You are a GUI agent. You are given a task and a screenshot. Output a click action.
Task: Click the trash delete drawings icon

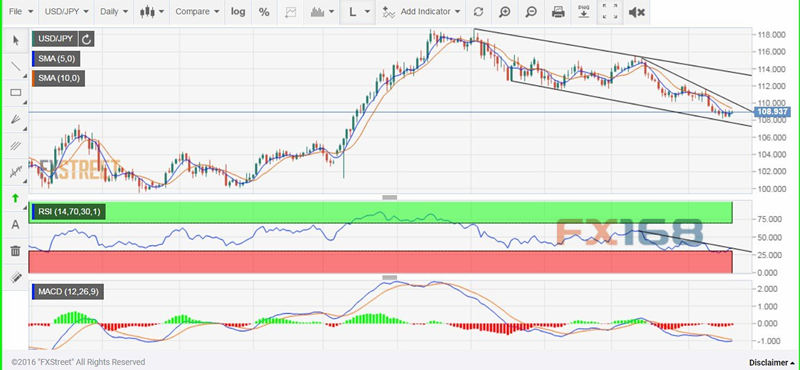15,251
